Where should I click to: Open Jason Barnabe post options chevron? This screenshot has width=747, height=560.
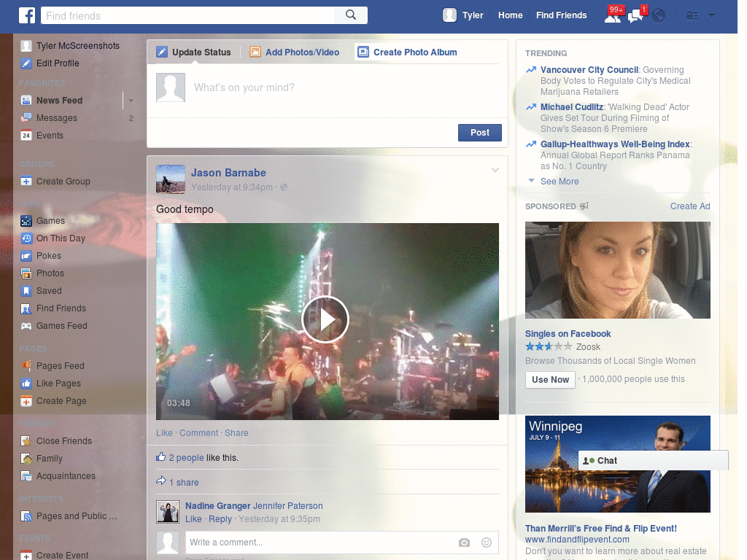[x=495, y=170]
